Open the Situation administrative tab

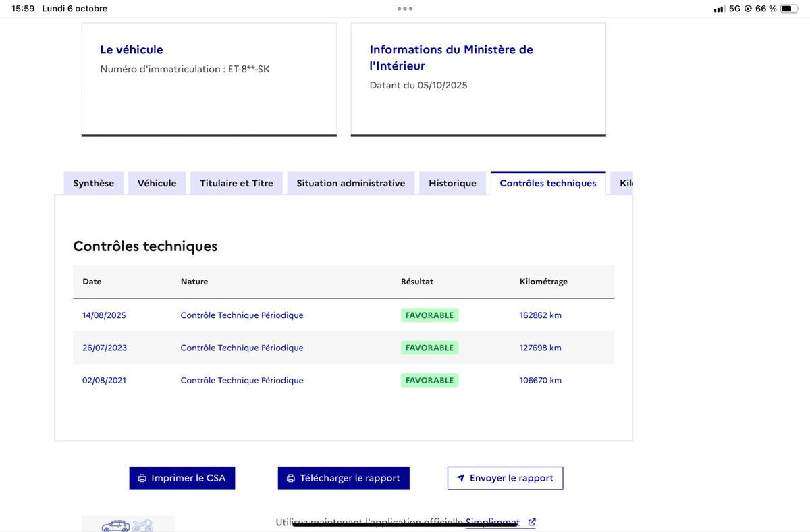point(351,183)
